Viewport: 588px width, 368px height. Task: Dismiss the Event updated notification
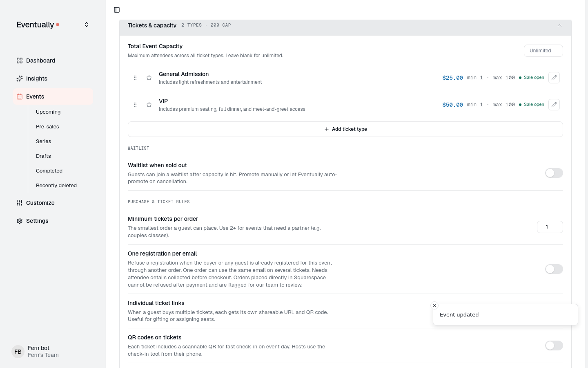click(x=434, y=305)
